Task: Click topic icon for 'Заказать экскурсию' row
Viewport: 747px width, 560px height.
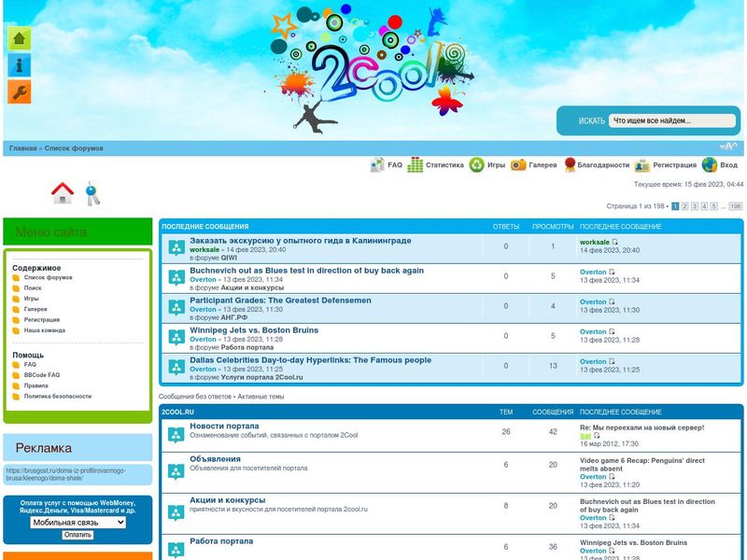Action: click(x=176, y=247)
